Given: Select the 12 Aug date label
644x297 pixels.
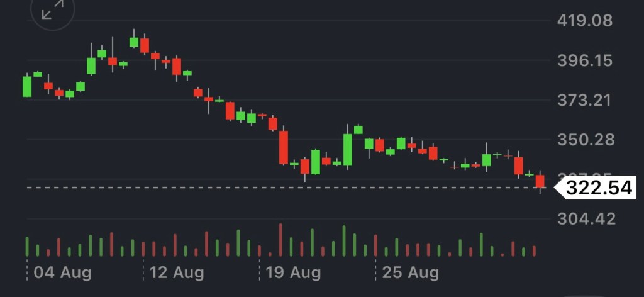Looking at the screenshot, I should 176,273.
